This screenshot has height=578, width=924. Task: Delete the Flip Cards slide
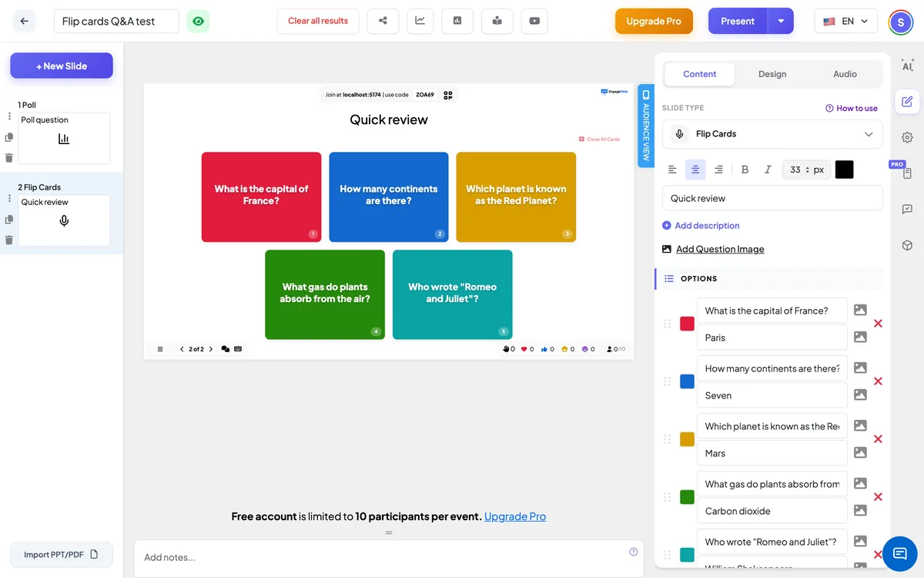[x=9, y=240]
